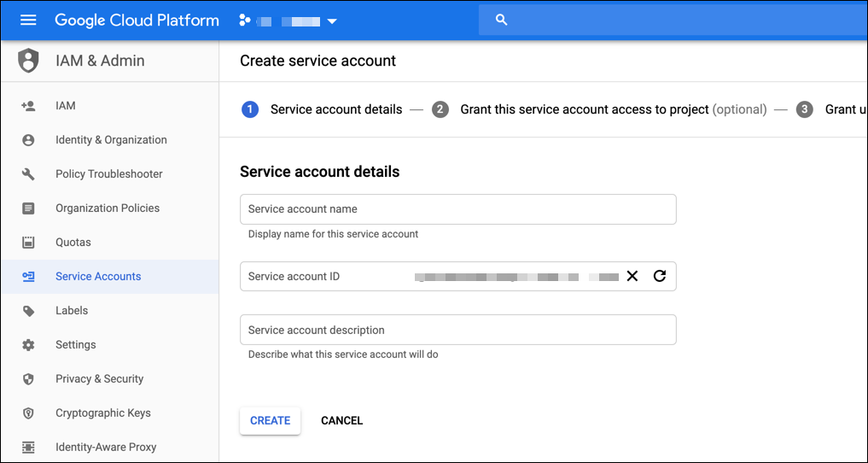The height and width of the screenshot is (463, 868).
Task: Open the hamburger navigation menu
Action: point(28,21)
